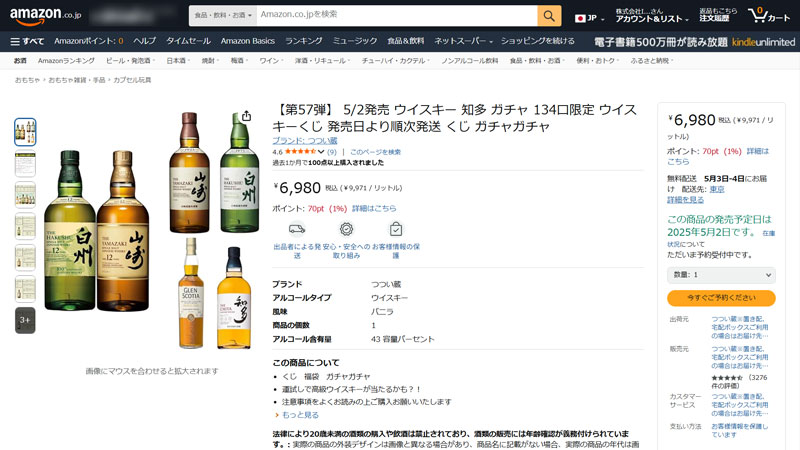Open 食品&飲料 in navigation bar

(406, 41)
